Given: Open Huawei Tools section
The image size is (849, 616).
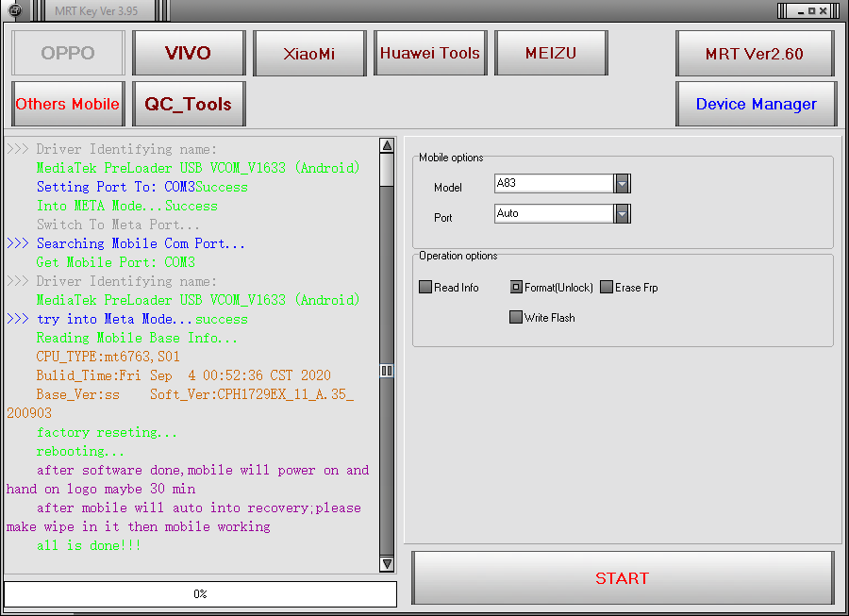Looking at the screenshot, I should pos(430,53).
